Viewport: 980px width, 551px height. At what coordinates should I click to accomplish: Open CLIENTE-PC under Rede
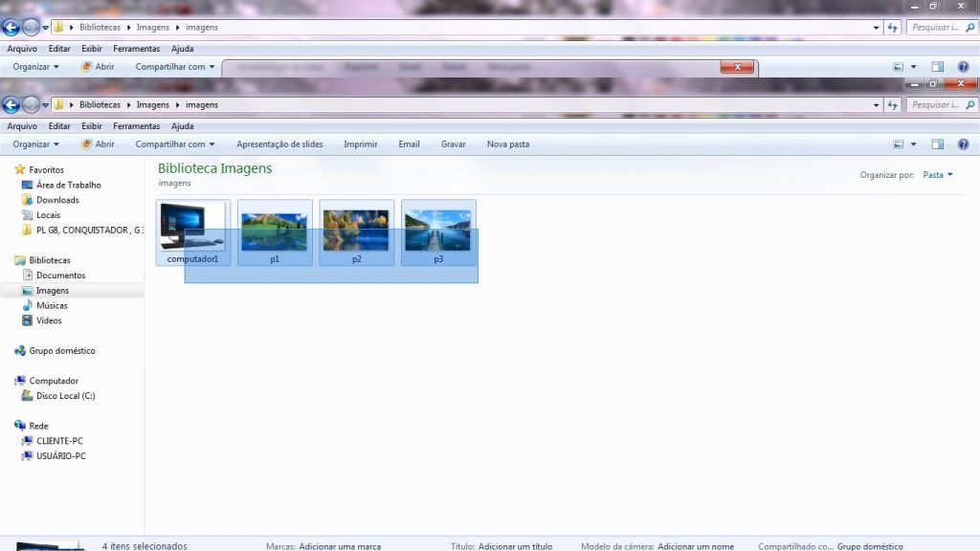click(59, 441)
